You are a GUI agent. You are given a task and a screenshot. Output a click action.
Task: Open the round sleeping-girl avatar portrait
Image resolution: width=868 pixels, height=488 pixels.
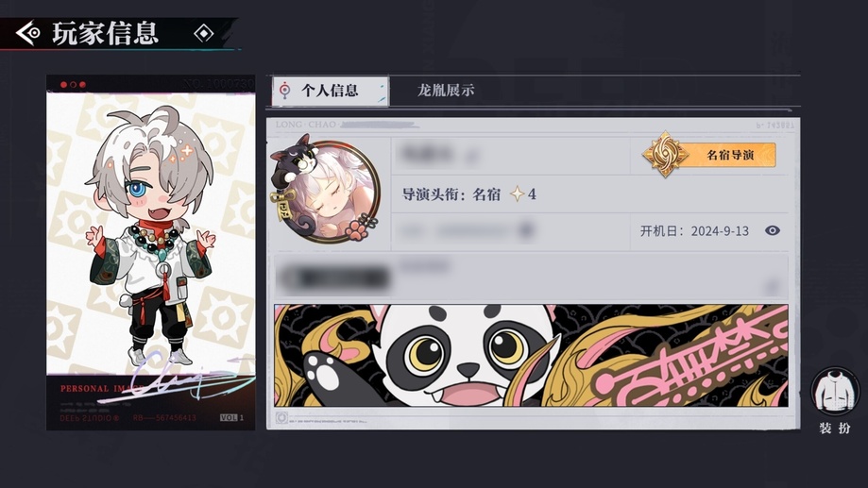tap(331, 193)
